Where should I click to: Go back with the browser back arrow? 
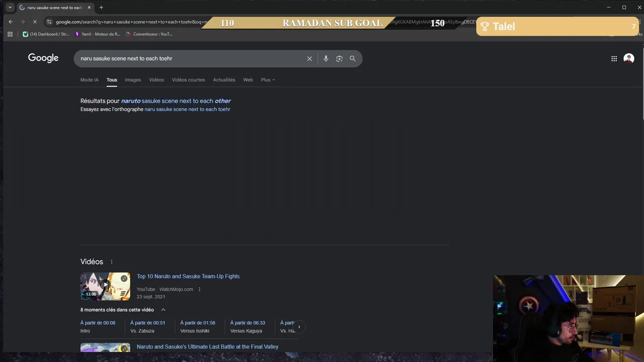[x=11, y=22]
